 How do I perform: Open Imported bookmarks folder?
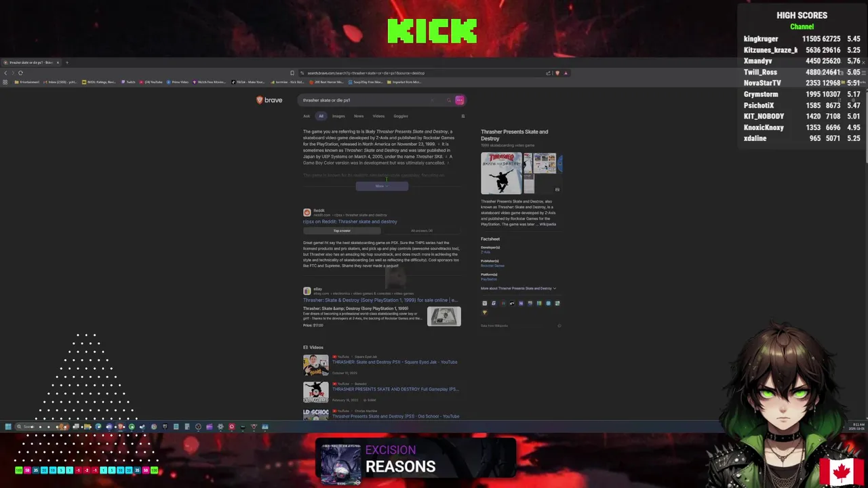click(404, 82)
